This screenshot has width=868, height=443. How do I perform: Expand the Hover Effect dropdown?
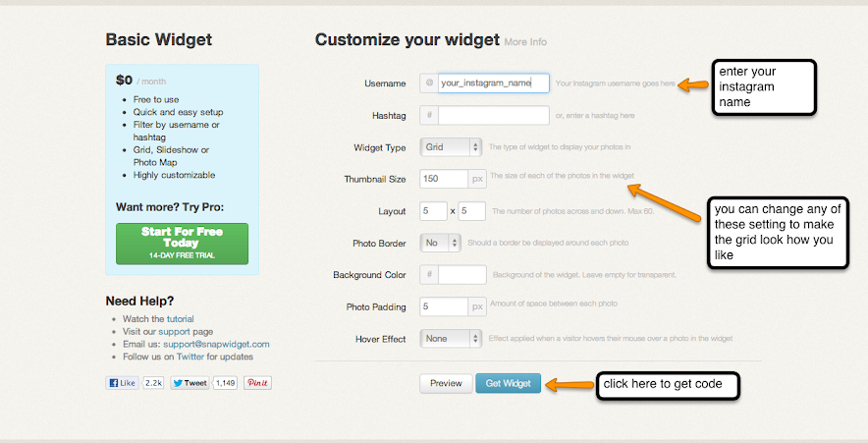click(451, 338)
